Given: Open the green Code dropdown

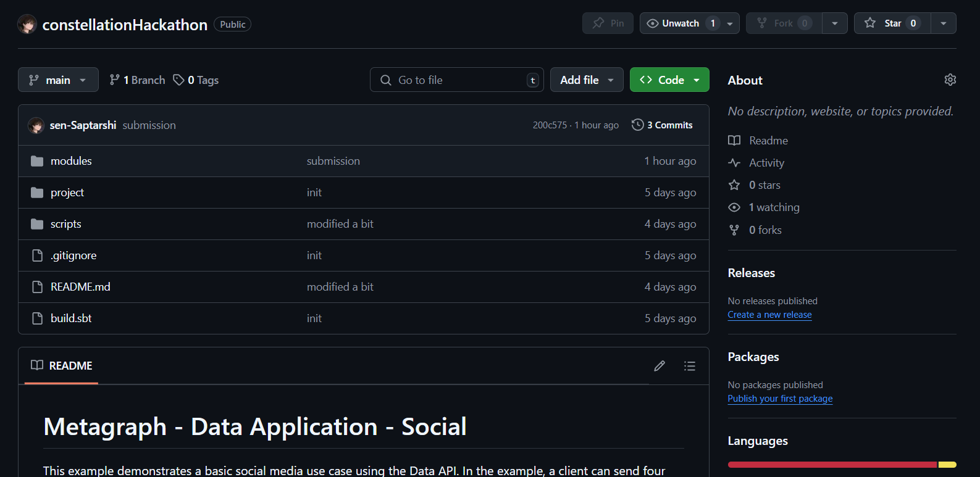Looking at the screenshot, I should tap(669, 80).
